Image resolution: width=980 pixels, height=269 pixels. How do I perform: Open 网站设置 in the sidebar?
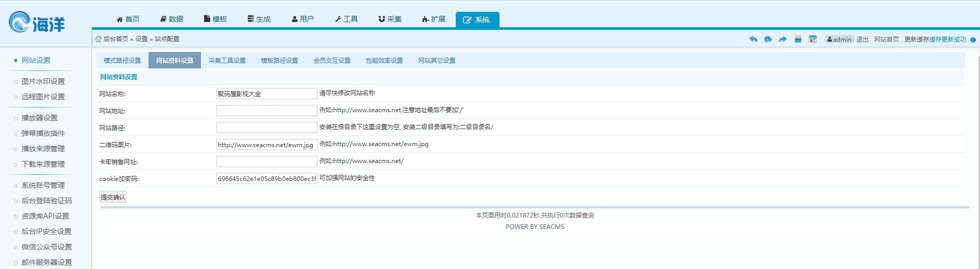point(36,60)
